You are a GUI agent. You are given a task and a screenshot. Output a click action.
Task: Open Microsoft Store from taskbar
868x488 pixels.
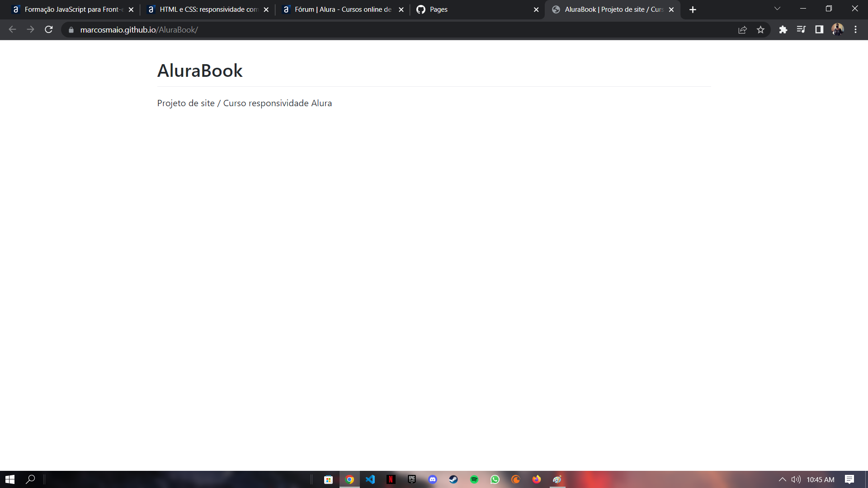329,479
